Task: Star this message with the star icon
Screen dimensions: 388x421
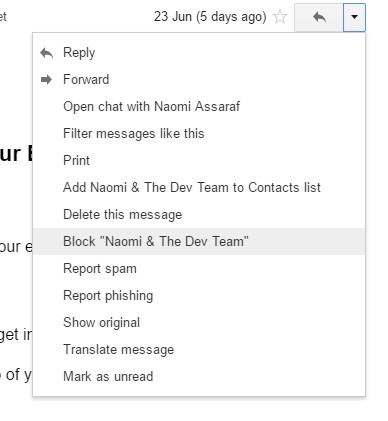Action: (280, 17)
